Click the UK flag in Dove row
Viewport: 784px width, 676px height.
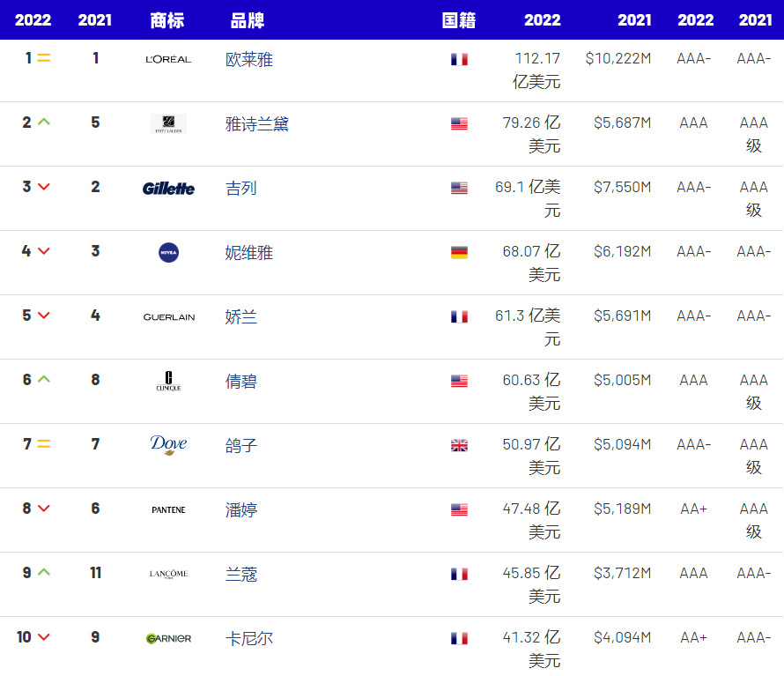[x=459, y=445]
